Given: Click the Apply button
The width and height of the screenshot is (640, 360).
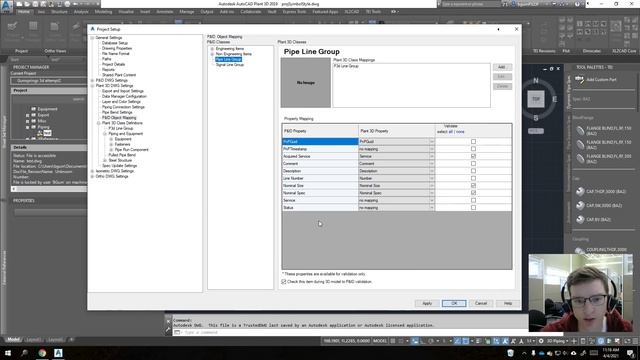Looking at the screenshot, I should click(x=427, y=303).
